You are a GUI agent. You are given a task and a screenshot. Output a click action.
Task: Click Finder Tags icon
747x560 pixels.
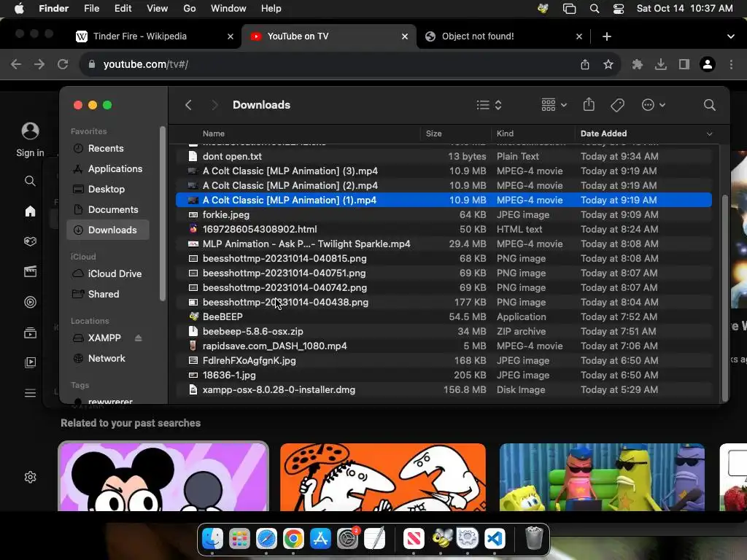click(x=617, y=105)
